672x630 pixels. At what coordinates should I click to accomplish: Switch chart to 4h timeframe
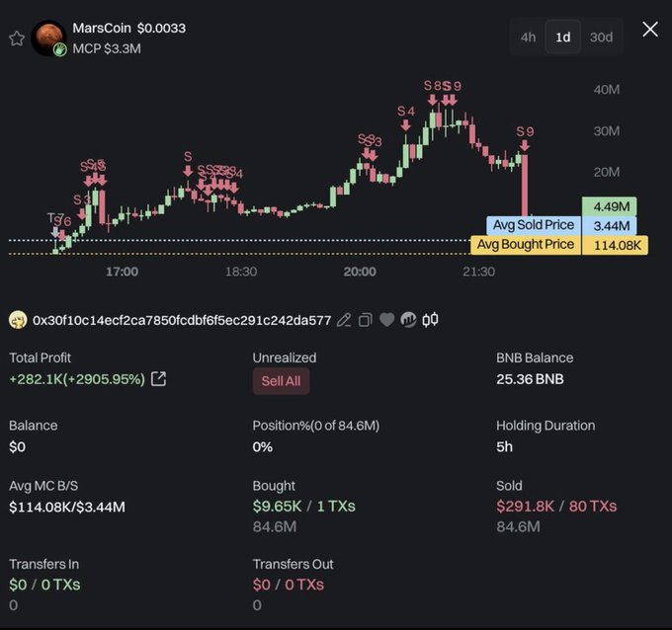(x=528, y=38)
